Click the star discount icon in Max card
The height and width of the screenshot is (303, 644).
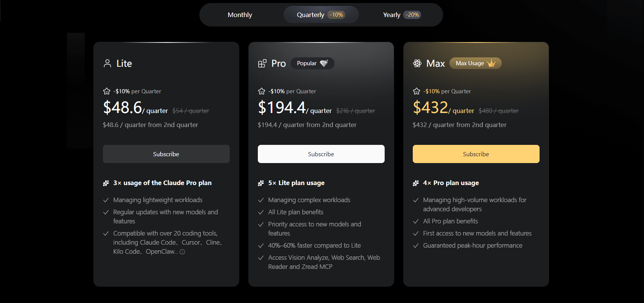coord(417,91)
